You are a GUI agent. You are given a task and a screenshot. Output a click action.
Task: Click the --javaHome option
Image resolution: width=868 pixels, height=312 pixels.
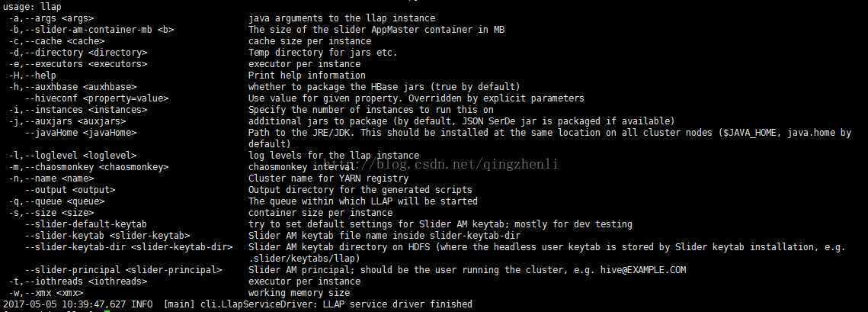click(80, 133)
